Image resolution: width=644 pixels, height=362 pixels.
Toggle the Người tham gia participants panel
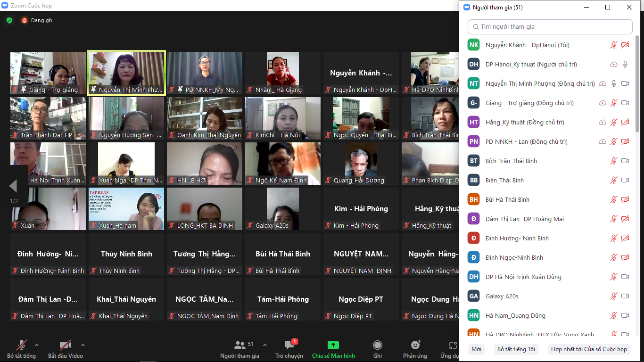(x=239, y=349)
